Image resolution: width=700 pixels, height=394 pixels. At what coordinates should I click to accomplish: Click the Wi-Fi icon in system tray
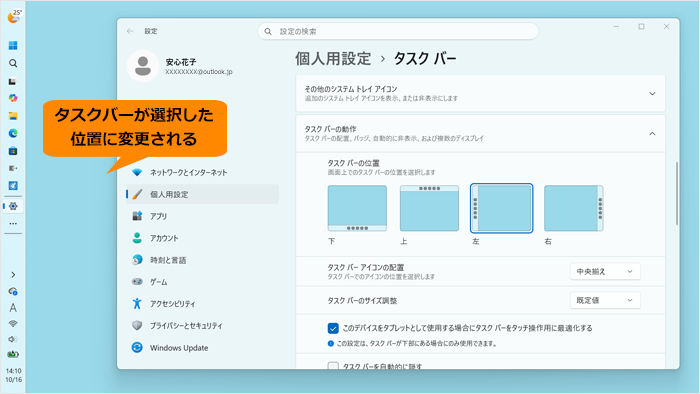point(13,323)
